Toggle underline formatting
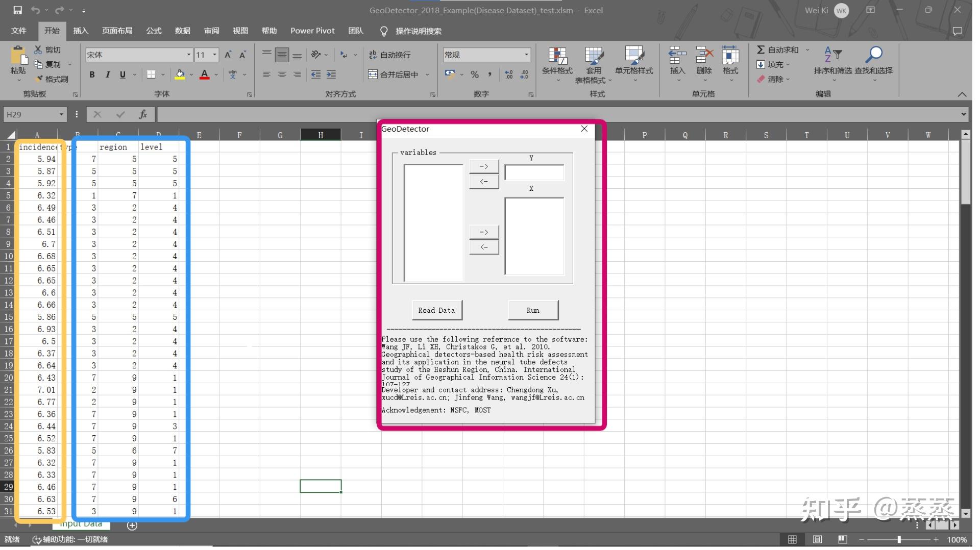Image resolution: width=980 pixels, height=550 pixels. [x=121, y=74]
